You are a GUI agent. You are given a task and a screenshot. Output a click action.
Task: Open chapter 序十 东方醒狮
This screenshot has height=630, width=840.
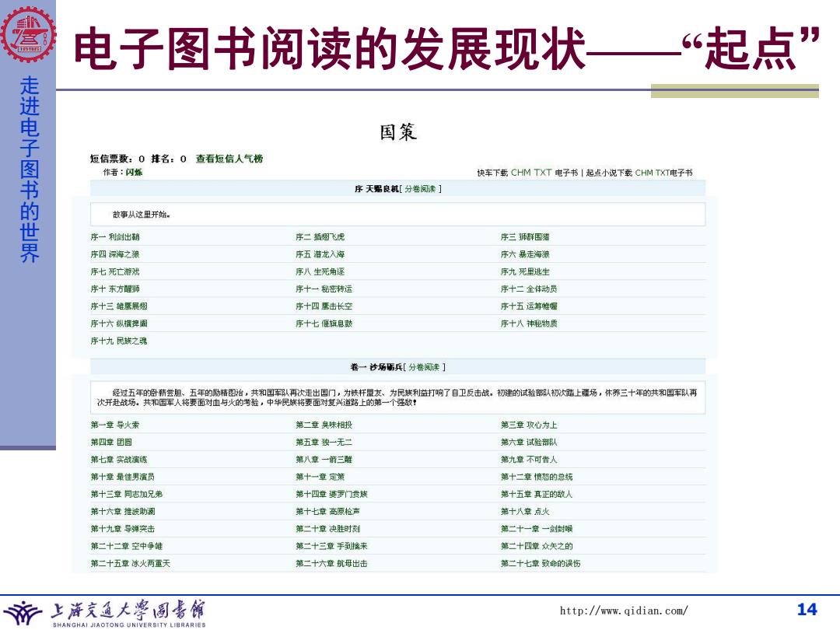pos(114,289)
